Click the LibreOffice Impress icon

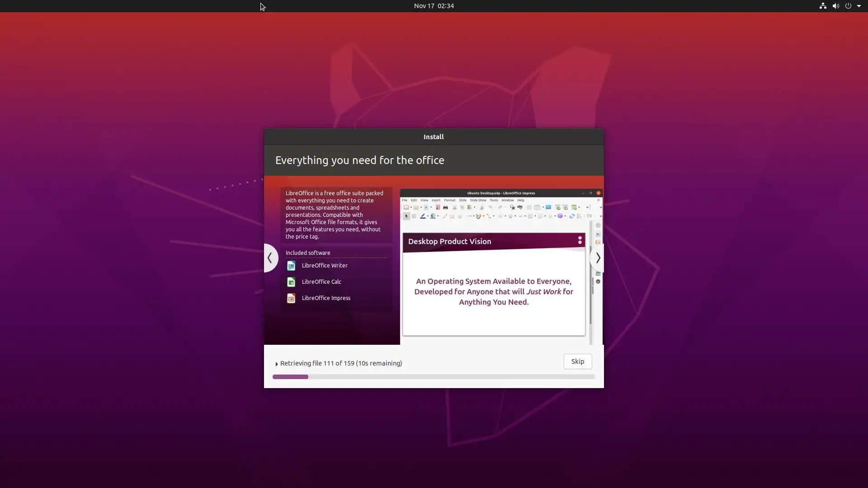[x=291, y=298]
